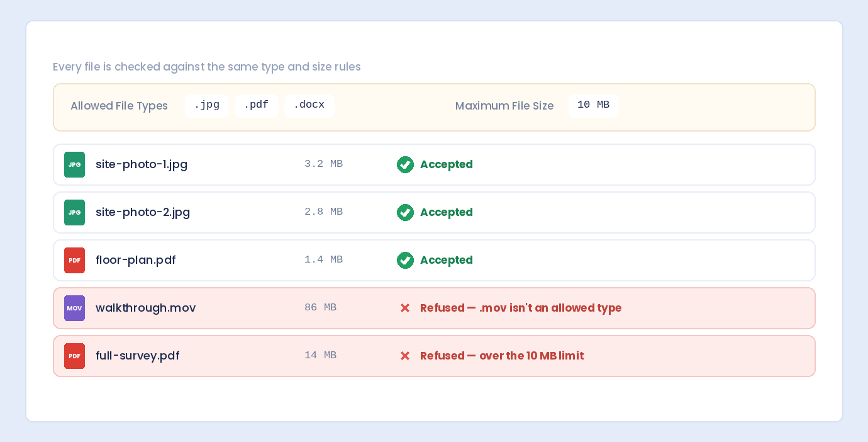
Task: Click the Maximum File Size label
Action: (504, 106)
